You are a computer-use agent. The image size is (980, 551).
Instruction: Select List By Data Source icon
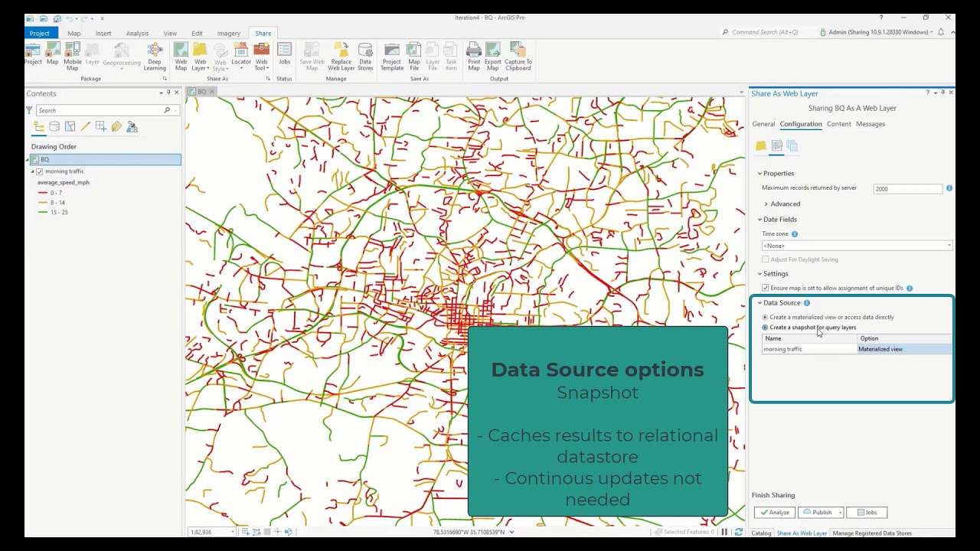54,126
